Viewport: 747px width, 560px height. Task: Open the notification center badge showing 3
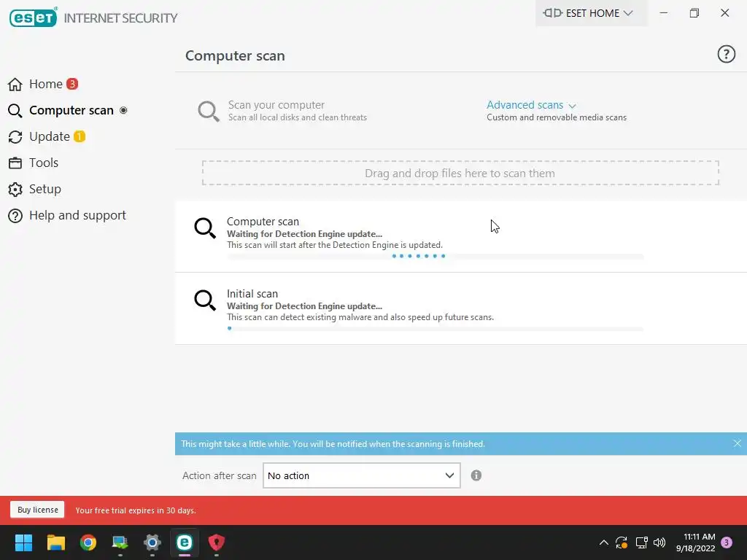tap(727, 542)
